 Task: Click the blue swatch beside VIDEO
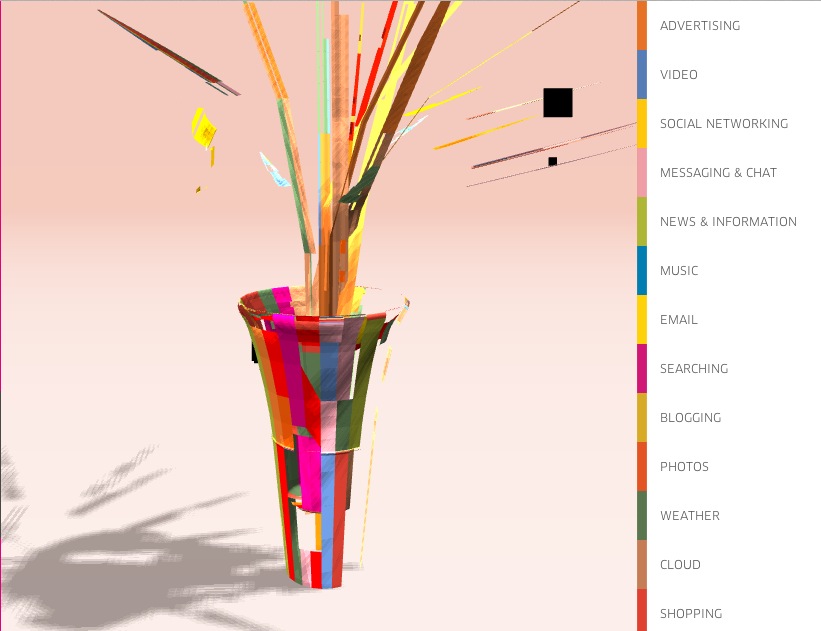[x=641, y=75]
